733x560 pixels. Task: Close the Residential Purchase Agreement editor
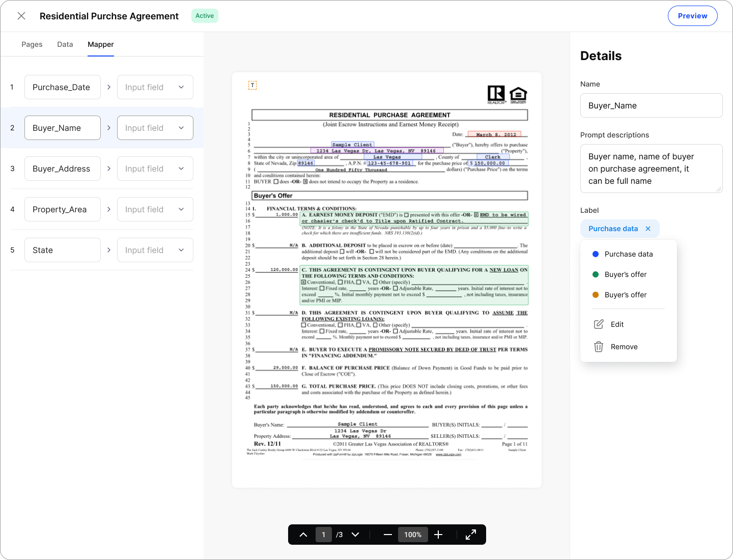click(x=21, y=16)
